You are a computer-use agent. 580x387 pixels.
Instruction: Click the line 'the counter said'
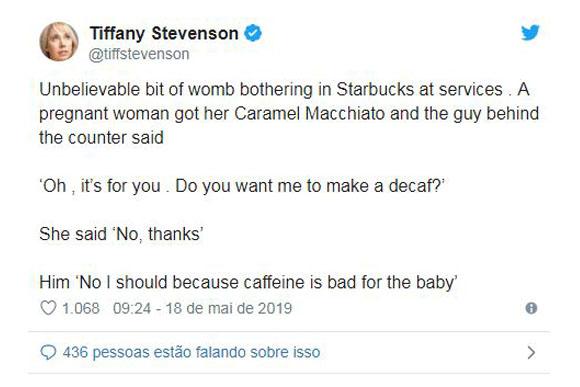(x=101, y=138)
